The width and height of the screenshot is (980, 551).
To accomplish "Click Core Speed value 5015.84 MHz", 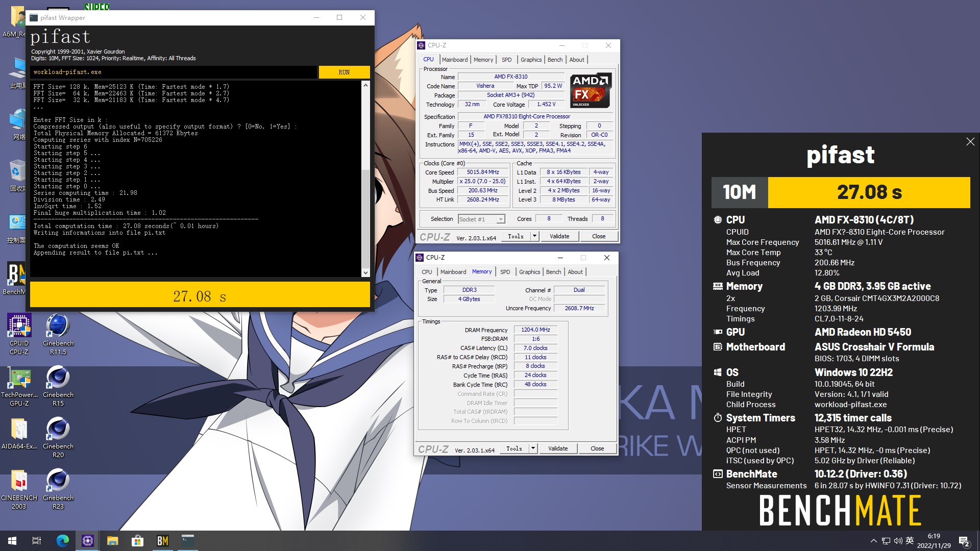I will click(x=483, y=172).
